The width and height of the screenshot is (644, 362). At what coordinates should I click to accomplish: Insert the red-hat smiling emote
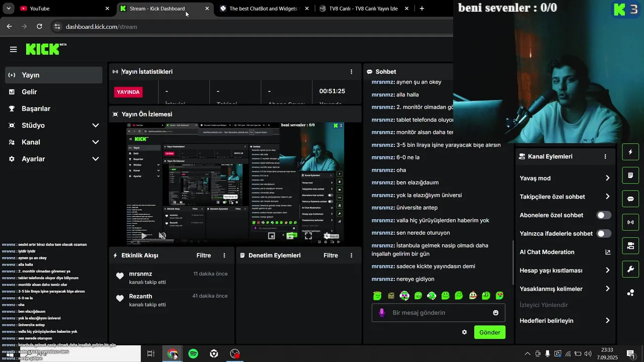[472, 296]
